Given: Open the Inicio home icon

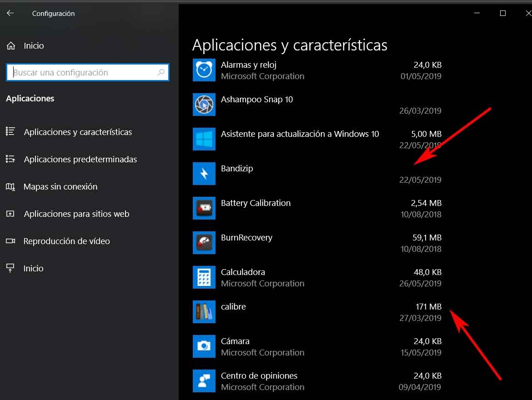Looking at the screenshot, I should [x=11, y=45].
